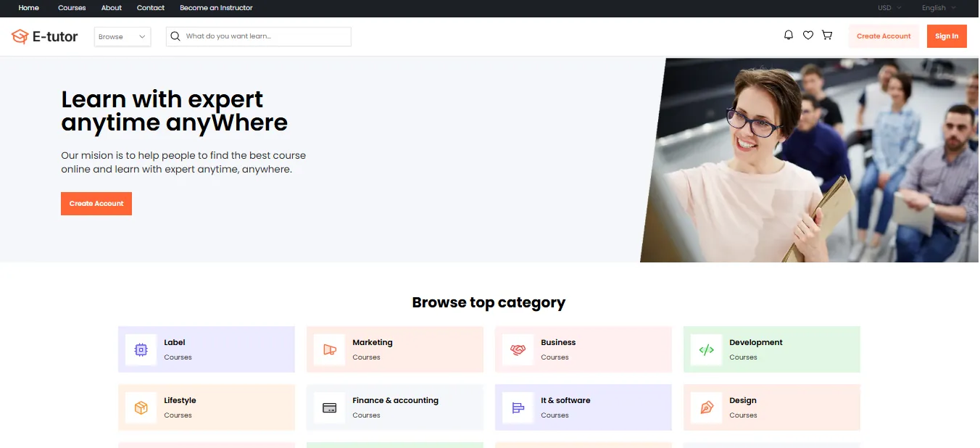The image size is (980, 448).
Task: Click the 'Our mision is to help' paragraph
Action: point(183,162)
